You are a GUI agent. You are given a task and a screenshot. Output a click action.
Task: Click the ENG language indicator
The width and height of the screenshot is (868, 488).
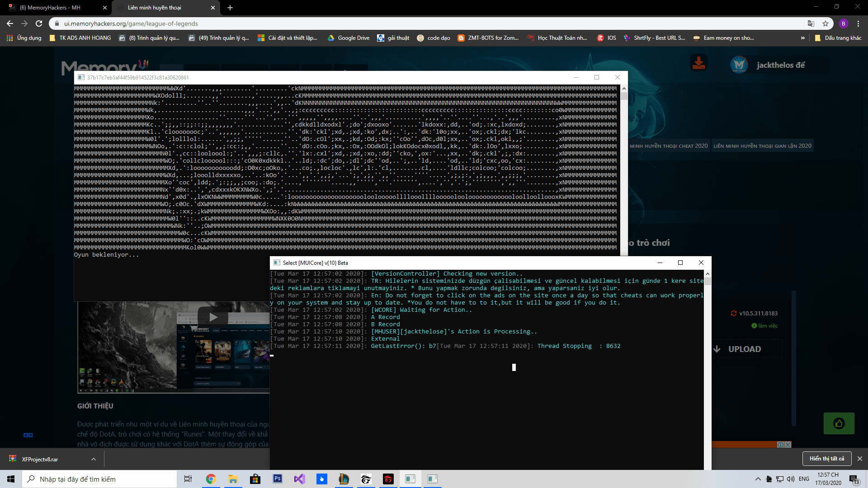(x=804, y=479)
